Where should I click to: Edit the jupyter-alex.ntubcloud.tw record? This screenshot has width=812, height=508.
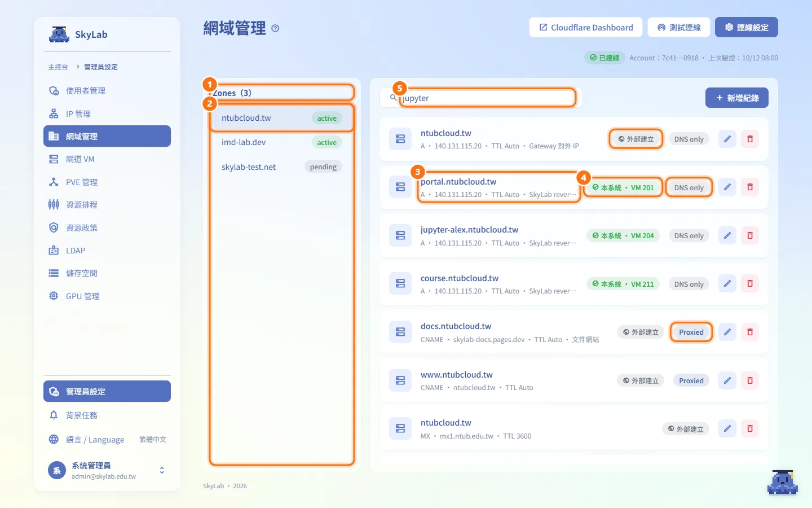click(x=727, y=235)
